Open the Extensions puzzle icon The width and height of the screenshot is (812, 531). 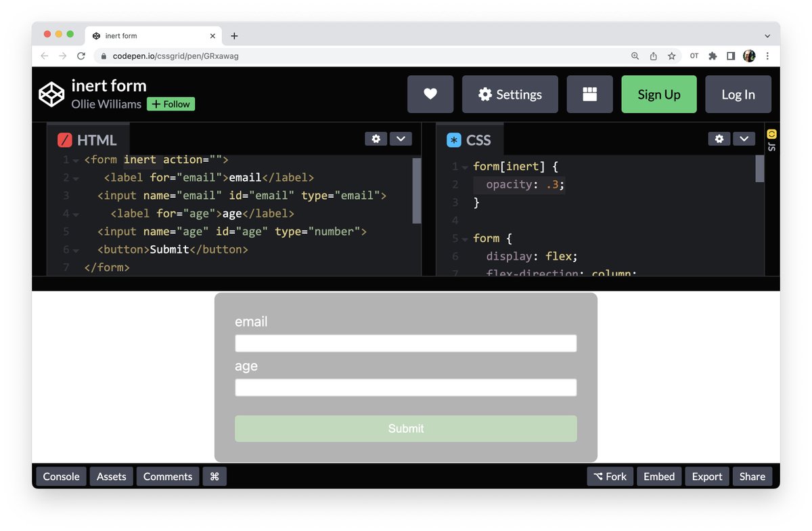click(x=713, y=56)
